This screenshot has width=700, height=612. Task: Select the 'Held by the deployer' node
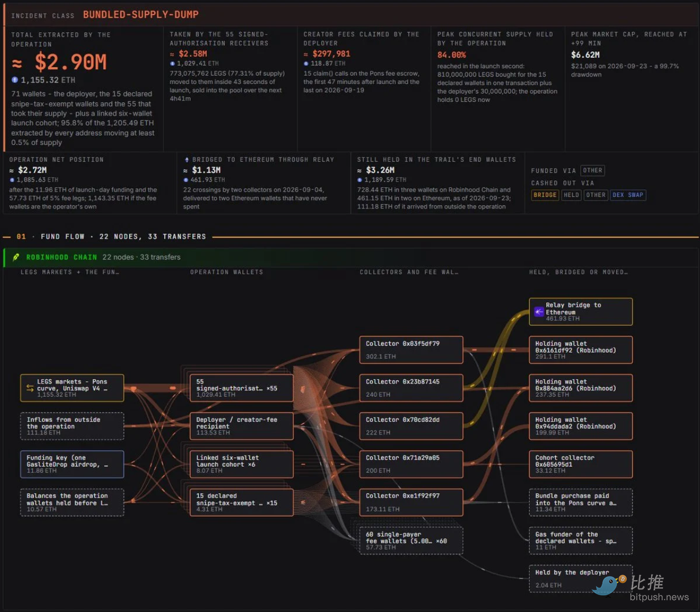pyautogui.click(x=581, y=578)
